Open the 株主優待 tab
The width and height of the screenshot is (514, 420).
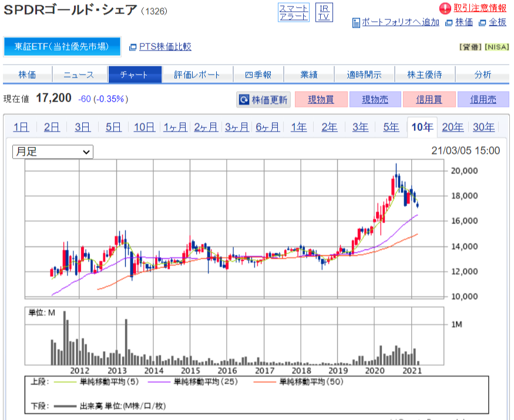point(425,75)
